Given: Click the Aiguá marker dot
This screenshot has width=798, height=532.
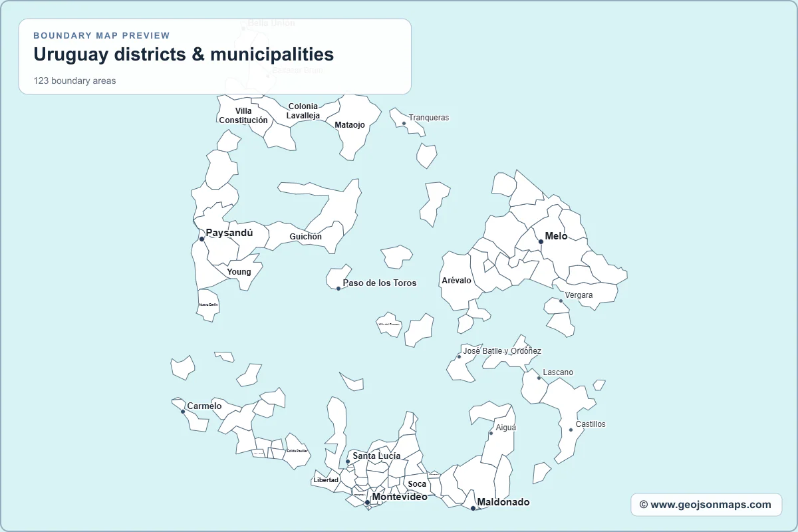Looking at the screenshot, I should pos(491,433).
